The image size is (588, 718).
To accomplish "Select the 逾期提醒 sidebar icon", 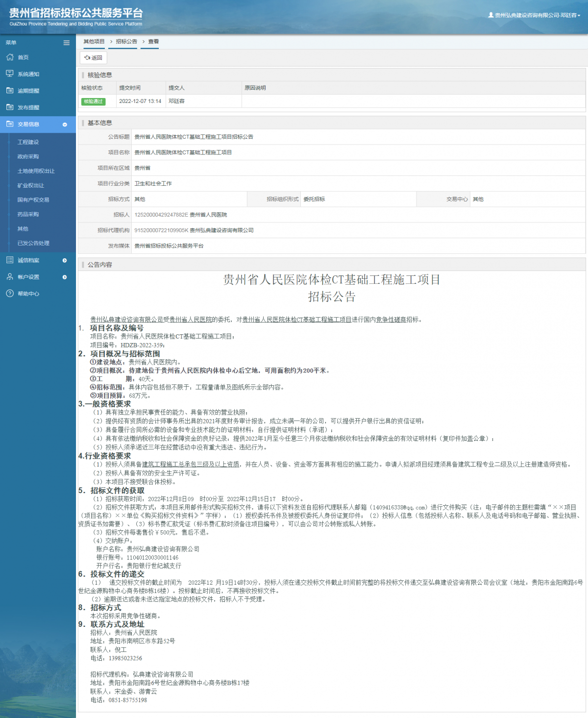I will click(x=10, y=91).
